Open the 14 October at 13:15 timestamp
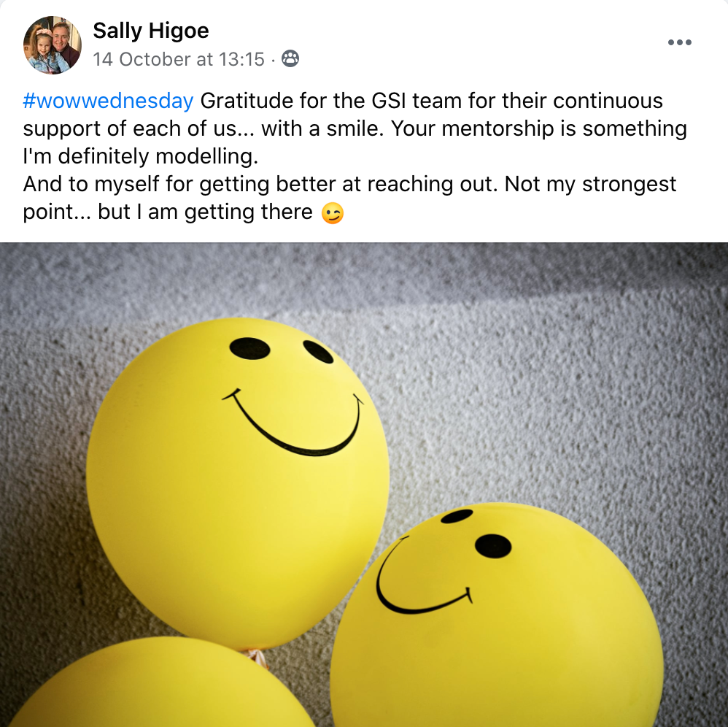 [178, 59]
